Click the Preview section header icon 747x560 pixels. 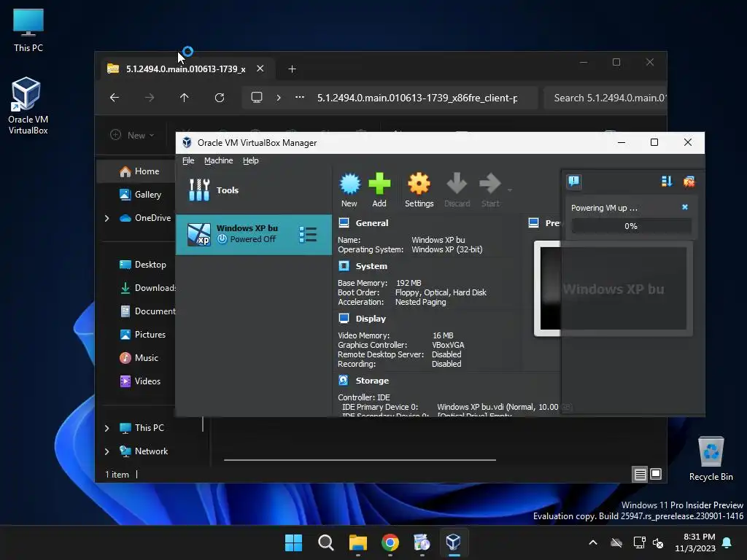tap(534, 223)
